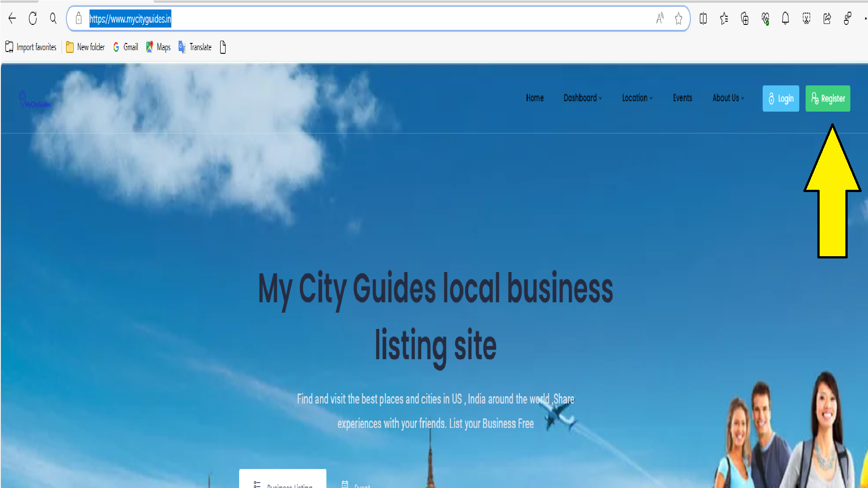Open the Events menu item
Screen dimensions: 868x488
[682, 98]
